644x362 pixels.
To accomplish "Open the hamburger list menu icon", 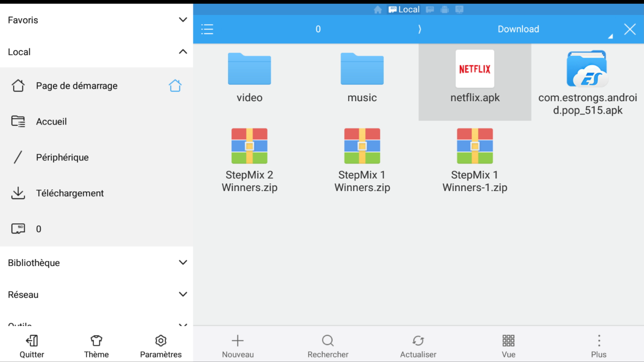I will (x=207, y=29).
